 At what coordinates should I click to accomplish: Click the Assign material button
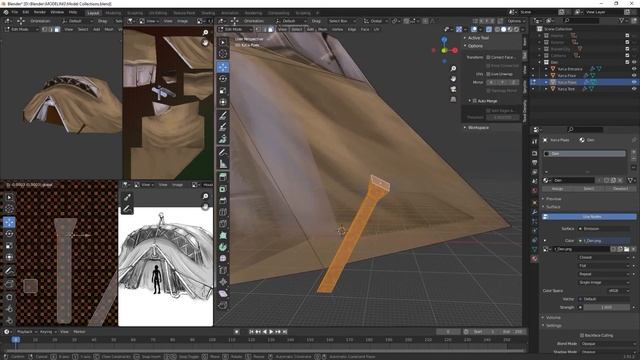point(558,189)
